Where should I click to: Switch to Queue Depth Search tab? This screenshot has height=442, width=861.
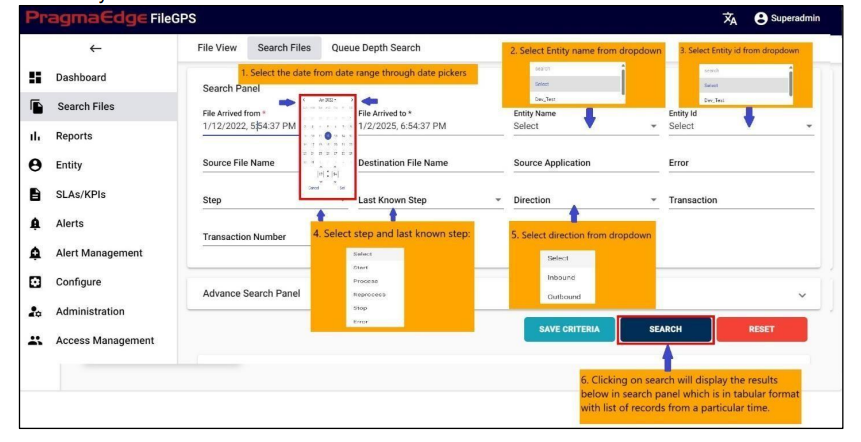[x=375, y=47]
